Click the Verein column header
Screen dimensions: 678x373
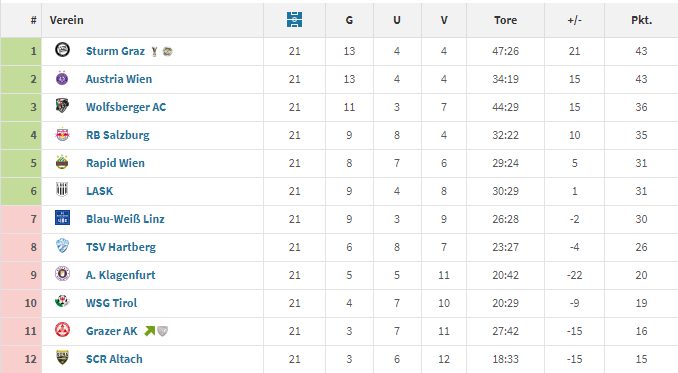click(x=67, y=20)
